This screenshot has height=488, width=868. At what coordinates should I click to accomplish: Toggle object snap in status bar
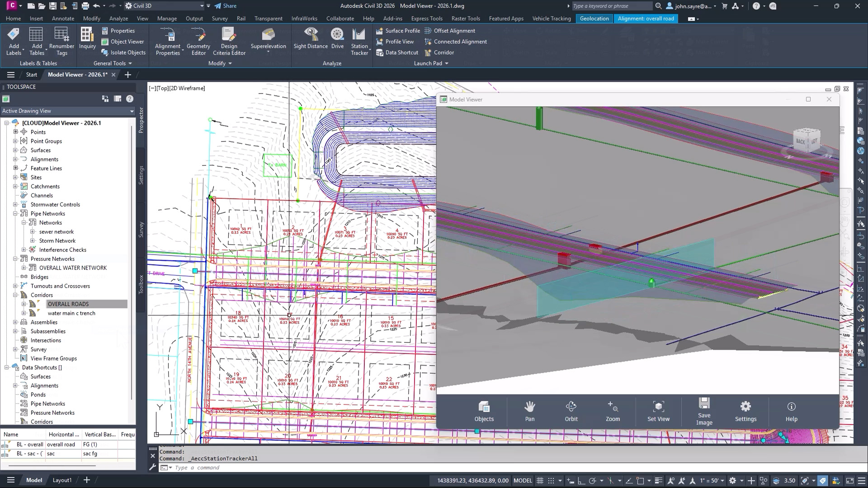click(x=640, y=481)
